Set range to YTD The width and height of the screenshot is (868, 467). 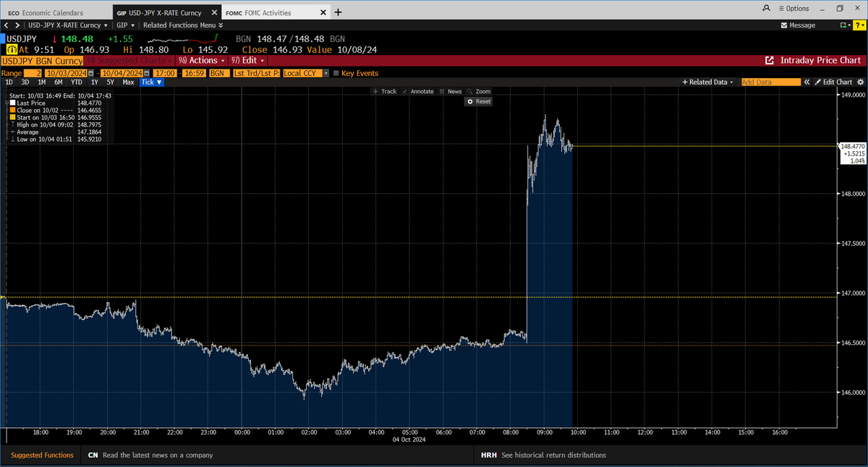click(76, 82)
